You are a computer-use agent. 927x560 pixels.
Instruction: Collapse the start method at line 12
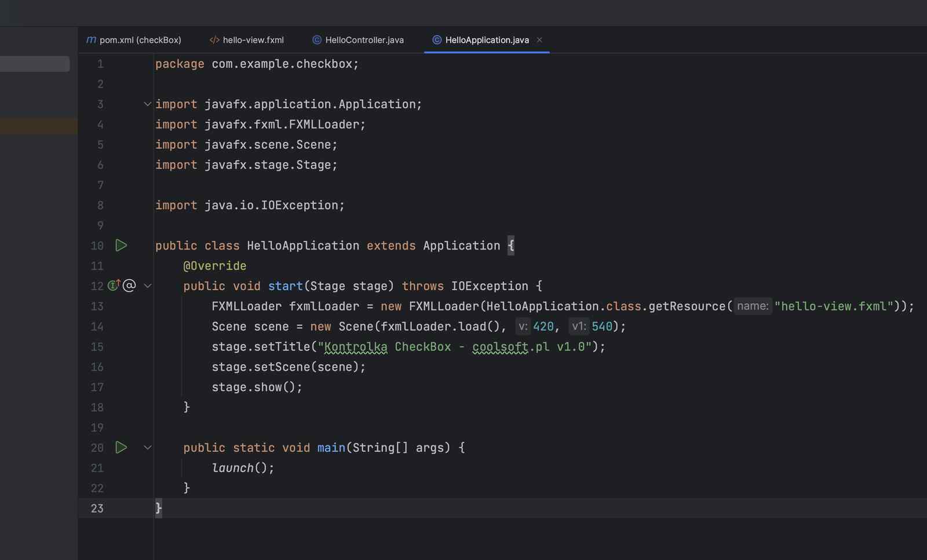[148, 286]
